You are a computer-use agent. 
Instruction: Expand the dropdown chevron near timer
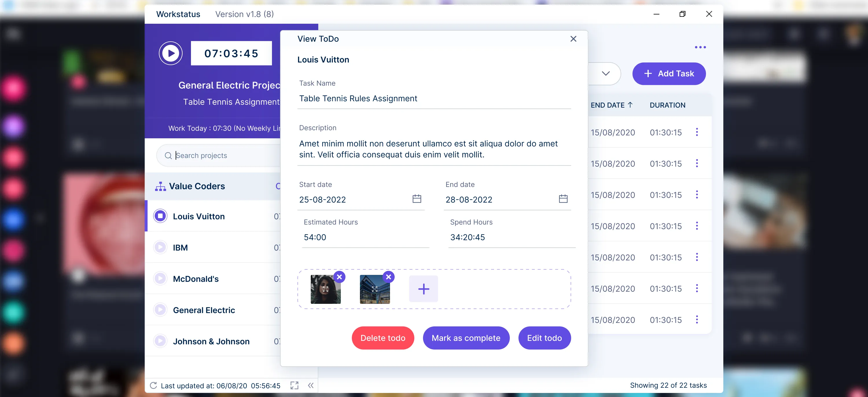606,73
